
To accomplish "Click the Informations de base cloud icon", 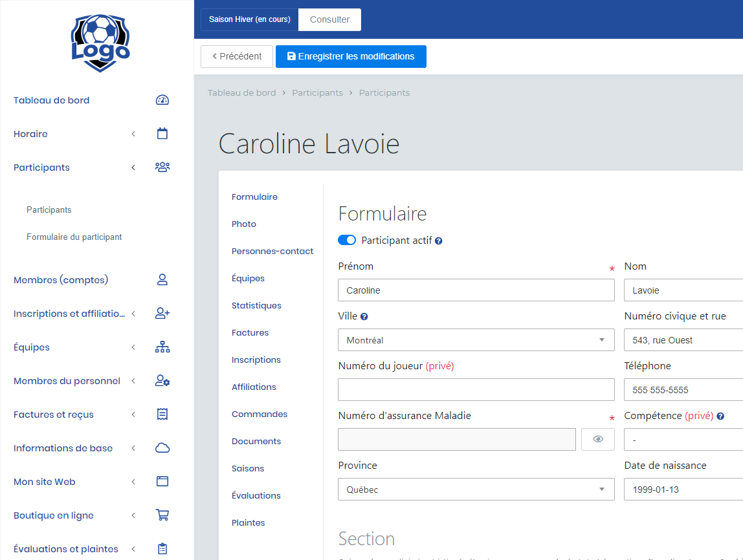I will (162, 448).
